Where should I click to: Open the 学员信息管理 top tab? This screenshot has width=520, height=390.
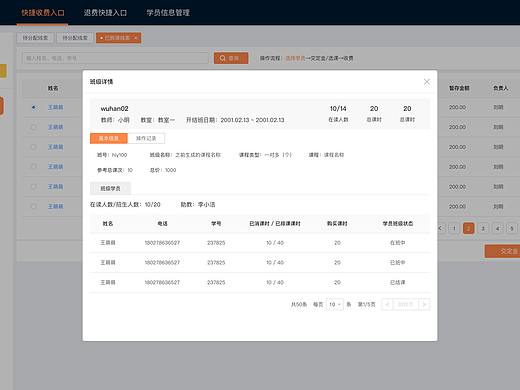click(168, 13)
